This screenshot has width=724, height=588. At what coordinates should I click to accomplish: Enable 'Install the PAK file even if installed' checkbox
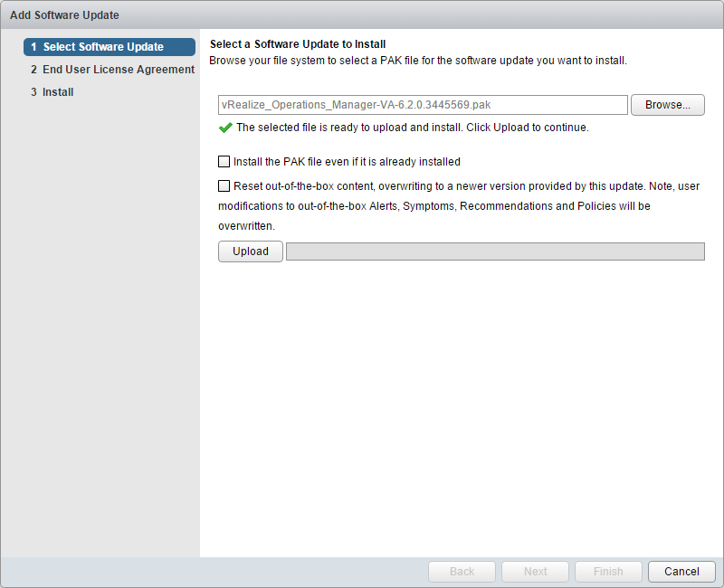point(224,162)
